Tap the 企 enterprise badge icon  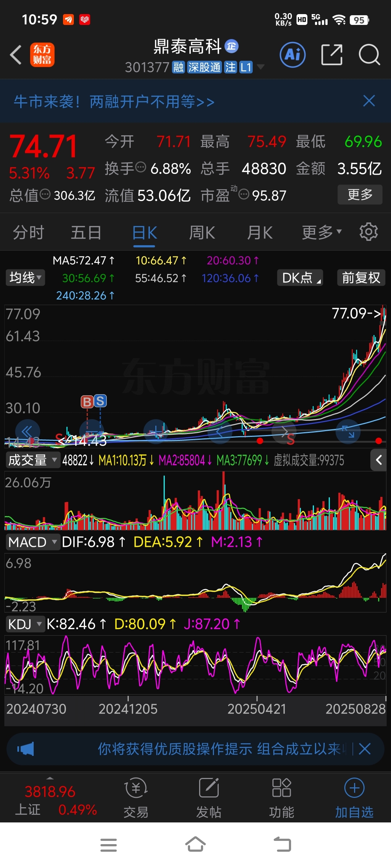pos(231,46)
